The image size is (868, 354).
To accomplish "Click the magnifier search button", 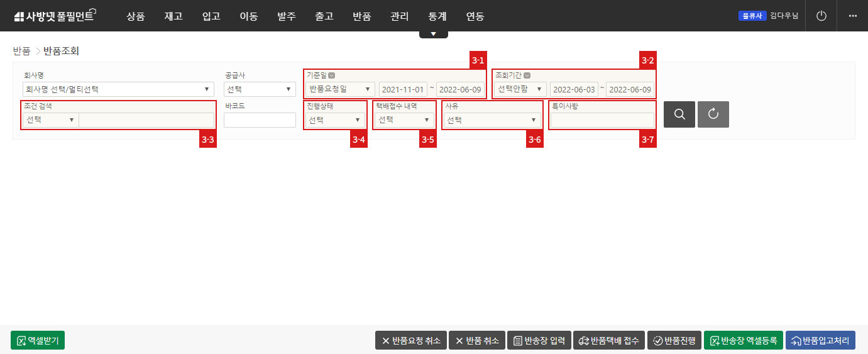I will (679, 114).
